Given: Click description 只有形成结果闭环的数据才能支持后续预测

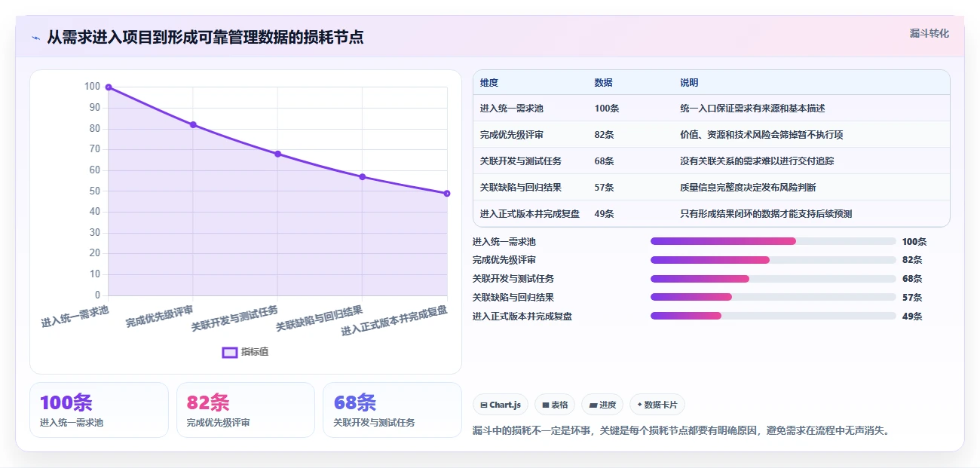Looking at the screenshot, I should pos(766,214).
